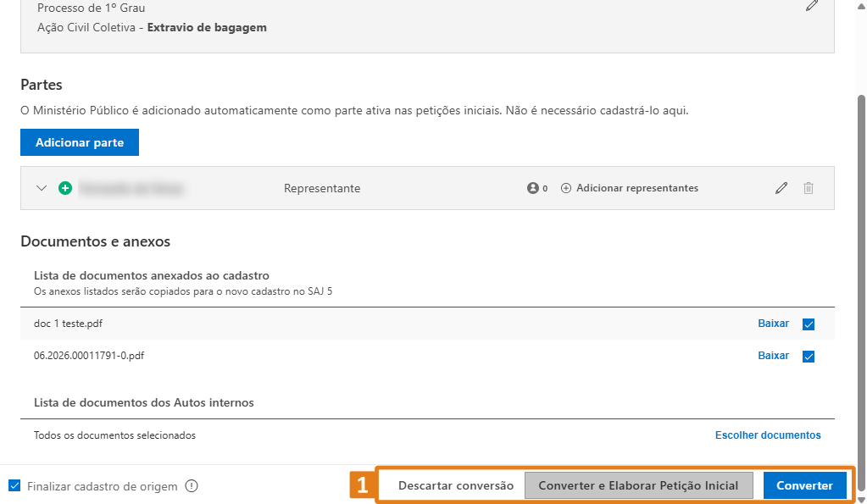867x504 pixels.
Task: Click Adicionar representantes
Action: point(630,188)
